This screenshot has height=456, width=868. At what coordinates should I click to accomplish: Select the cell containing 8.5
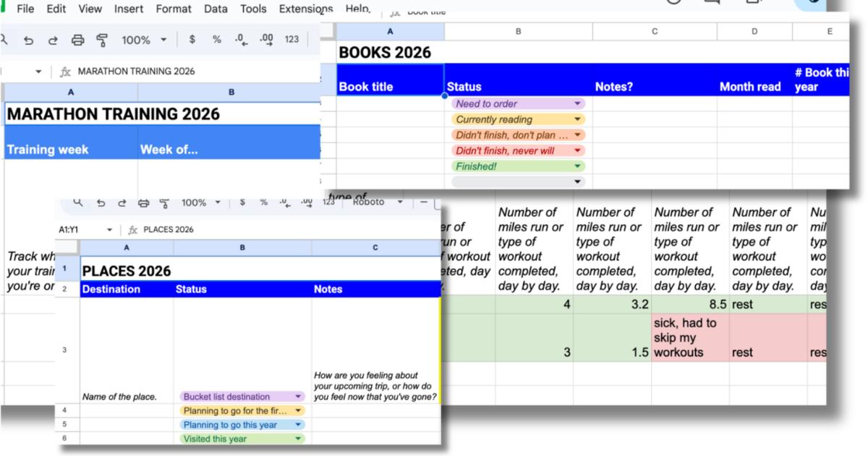pyautogui.click(x=690, y=305)
